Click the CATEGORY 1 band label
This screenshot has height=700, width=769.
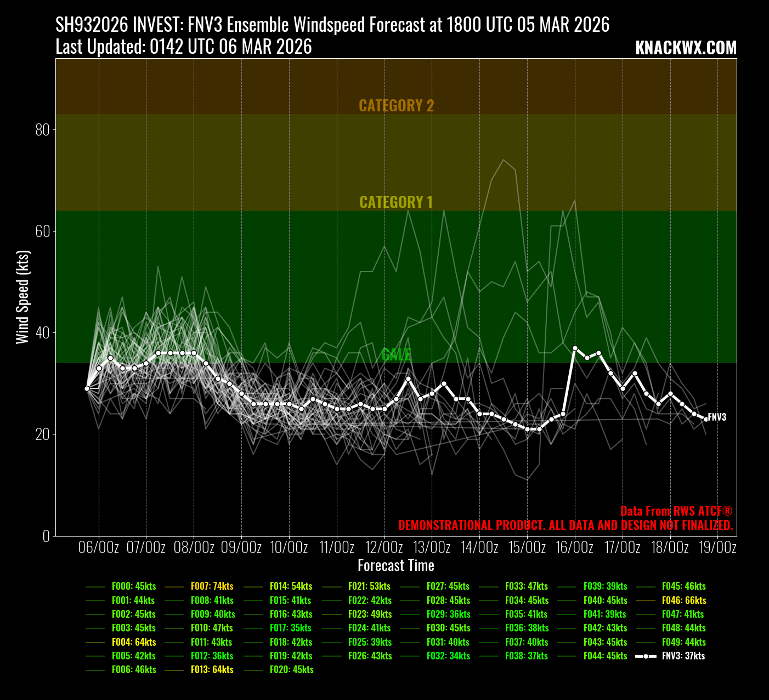click(x=396, y=202)
